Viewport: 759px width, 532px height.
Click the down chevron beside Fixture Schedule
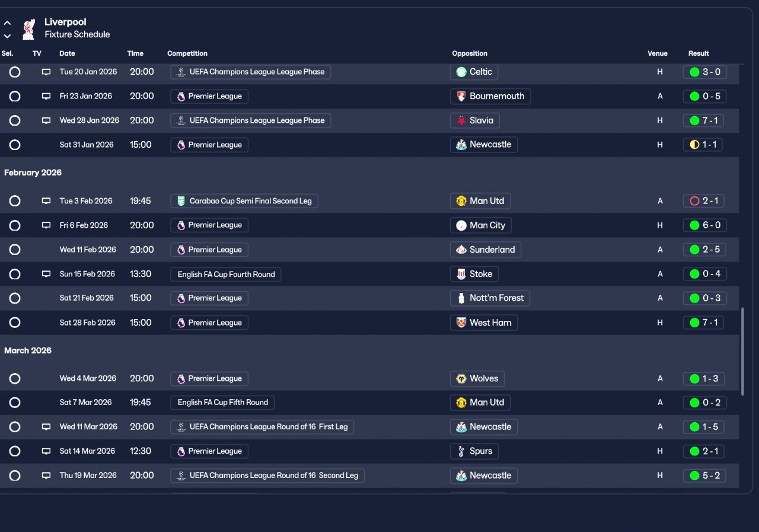point(7,36)
